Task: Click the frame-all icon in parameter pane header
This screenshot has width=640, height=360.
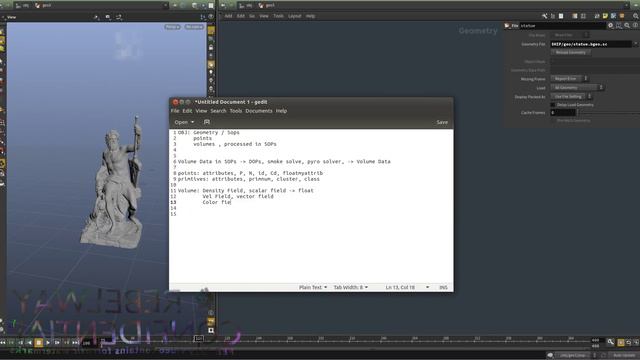Action: pyautogui.click(x=619, y=25)
